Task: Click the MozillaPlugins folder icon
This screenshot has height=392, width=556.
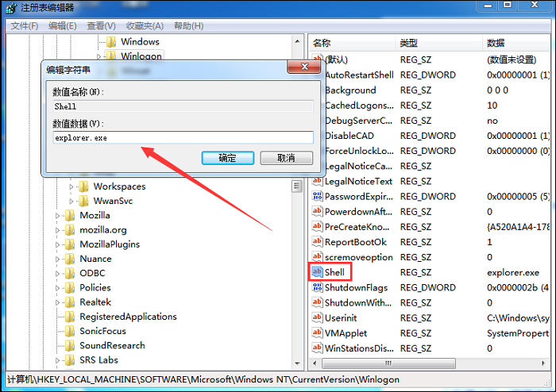Action: click(x=70, y=244)
